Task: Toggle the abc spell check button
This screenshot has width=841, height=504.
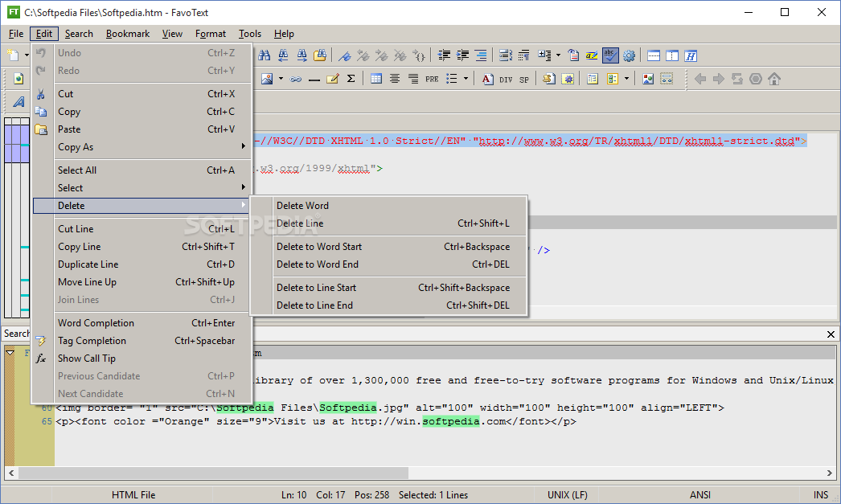Action: tap(610, 55)
